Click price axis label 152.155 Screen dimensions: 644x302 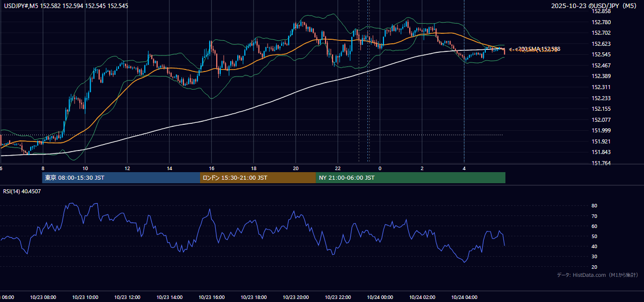tap(601, 109)
